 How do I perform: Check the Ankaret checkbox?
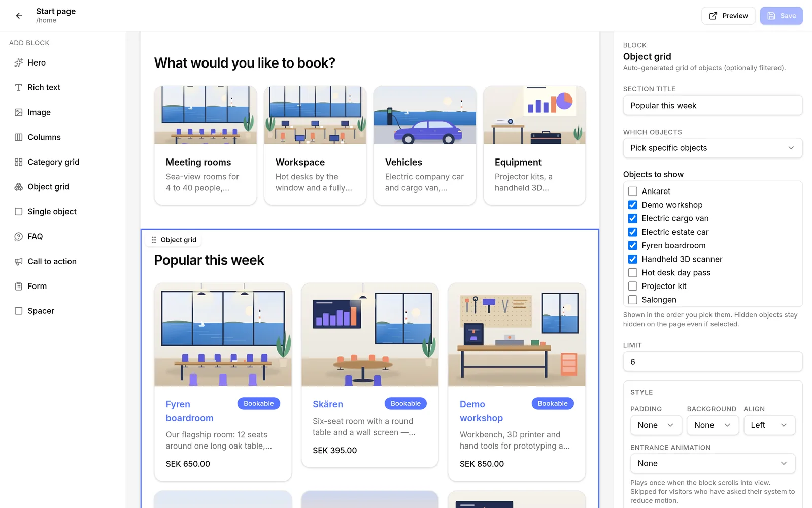pos(633,192)
